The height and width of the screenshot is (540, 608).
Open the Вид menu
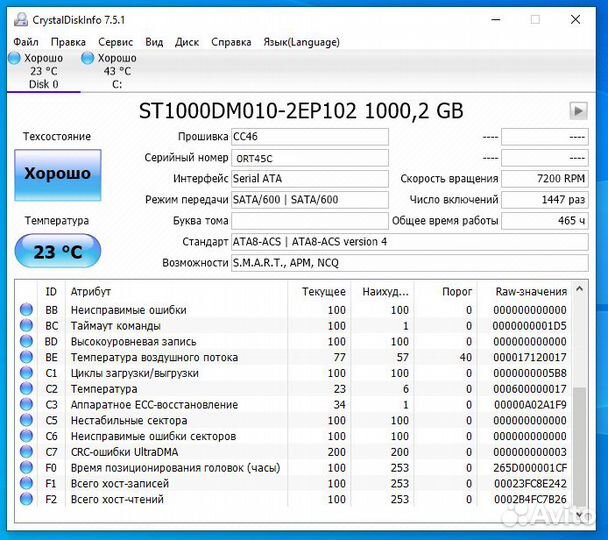point(154,42)
